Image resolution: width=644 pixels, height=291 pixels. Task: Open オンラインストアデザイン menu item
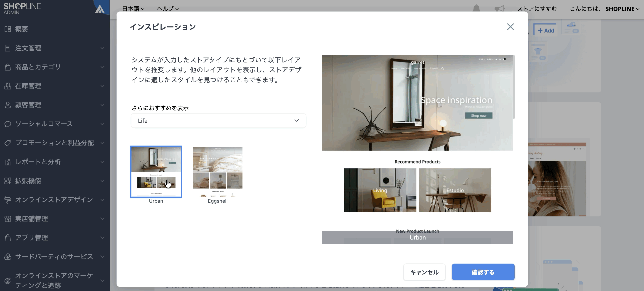point(55,200)
